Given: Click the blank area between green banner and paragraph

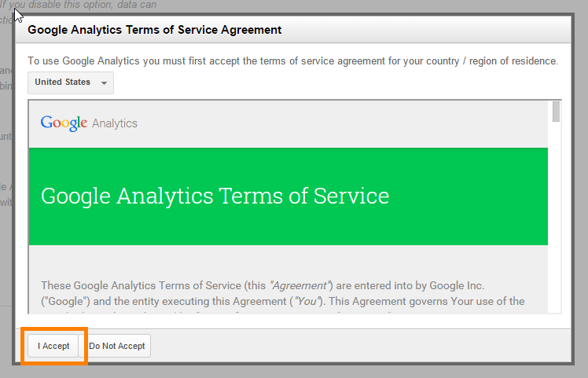Looking at the screenshot, I should click(x=288, y=262).
